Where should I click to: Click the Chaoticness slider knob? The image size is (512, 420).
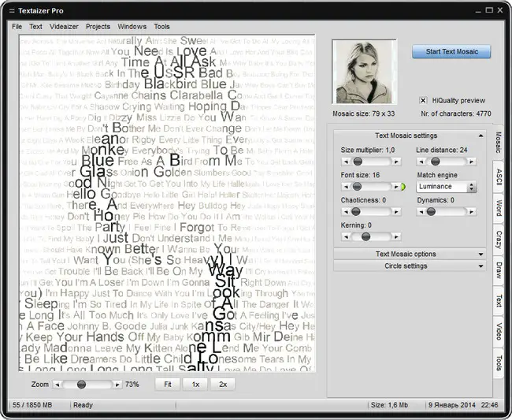click(x=356, y=212)
